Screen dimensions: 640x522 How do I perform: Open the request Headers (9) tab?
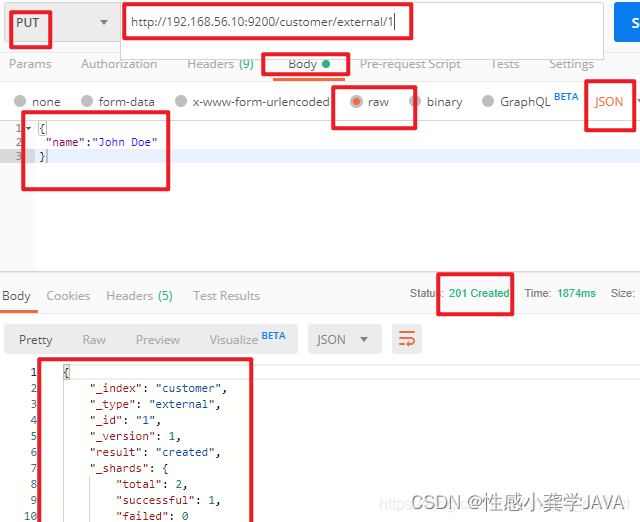pyautogui.click(x=220, y=64)
